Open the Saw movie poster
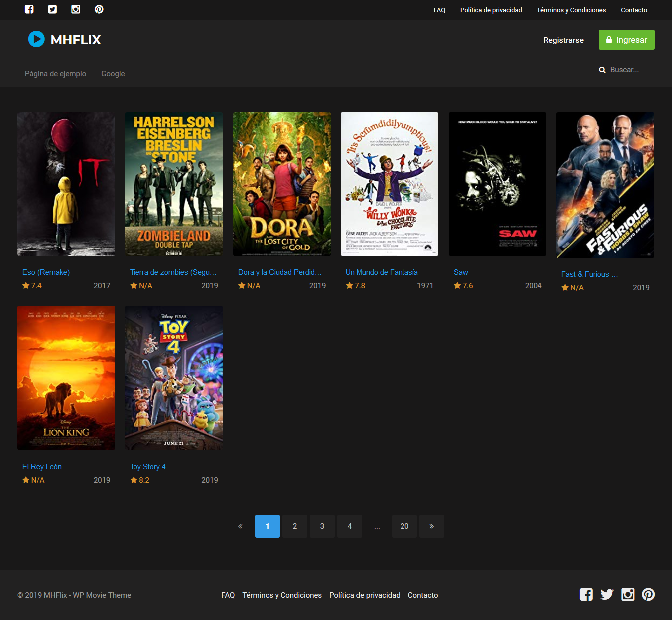Viewport: 672px width, 620px height. tap(498, 184)
